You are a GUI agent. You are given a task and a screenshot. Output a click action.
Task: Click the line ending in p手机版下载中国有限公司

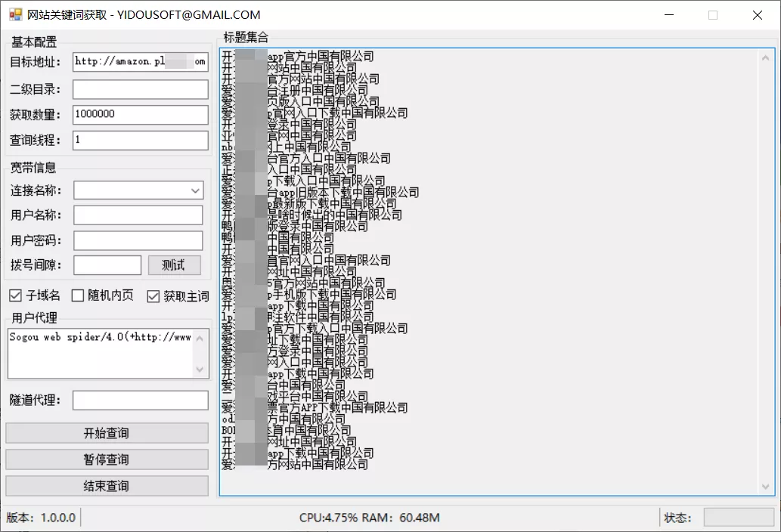[308, 294]
